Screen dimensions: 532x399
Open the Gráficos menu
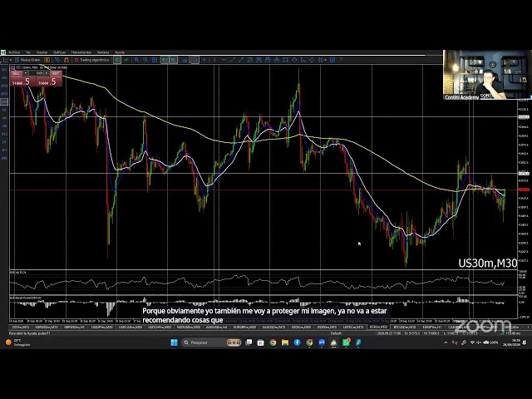point(59,52)
